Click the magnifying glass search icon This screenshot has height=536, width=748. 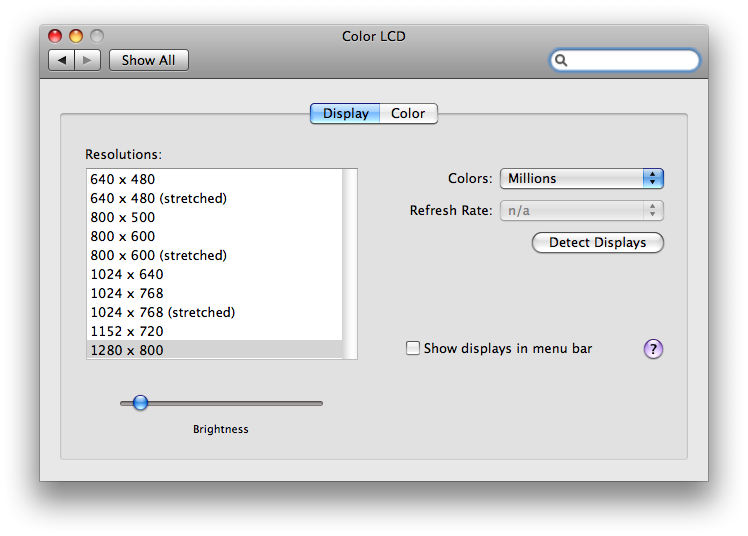click(561, 60)
